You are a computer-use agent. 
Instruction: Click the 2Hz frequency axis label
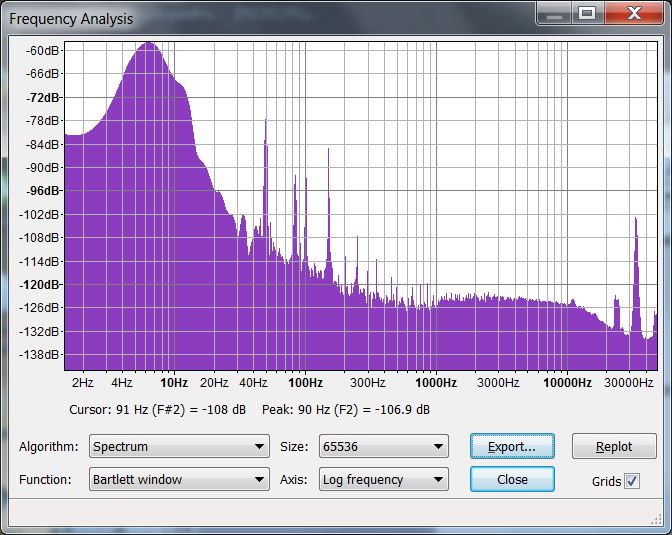83,382
